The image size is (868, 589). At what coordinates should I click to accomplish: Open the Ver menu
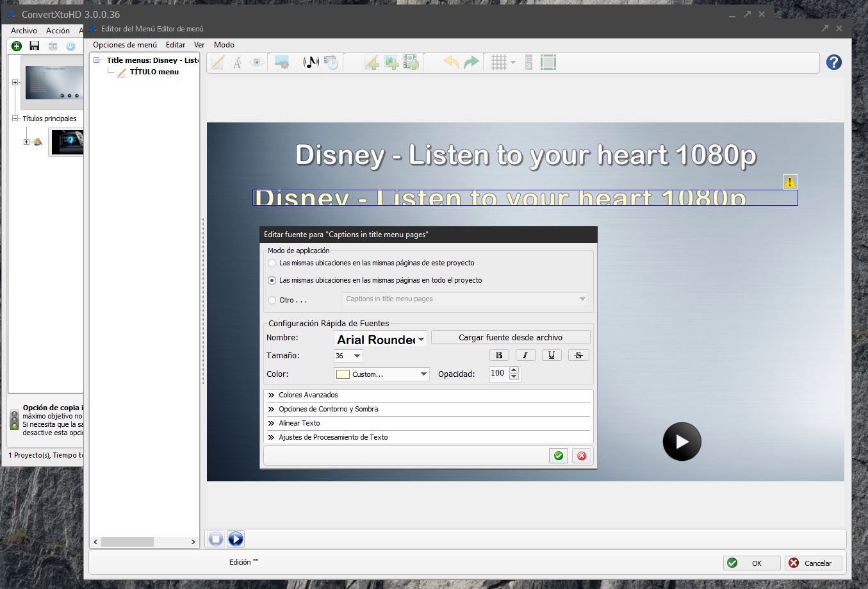tap(199, 45)
